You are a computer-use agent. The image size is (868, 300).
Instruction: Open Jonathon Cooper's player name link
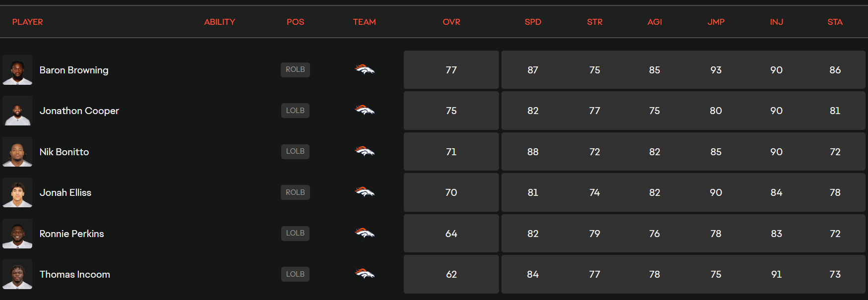79,111
